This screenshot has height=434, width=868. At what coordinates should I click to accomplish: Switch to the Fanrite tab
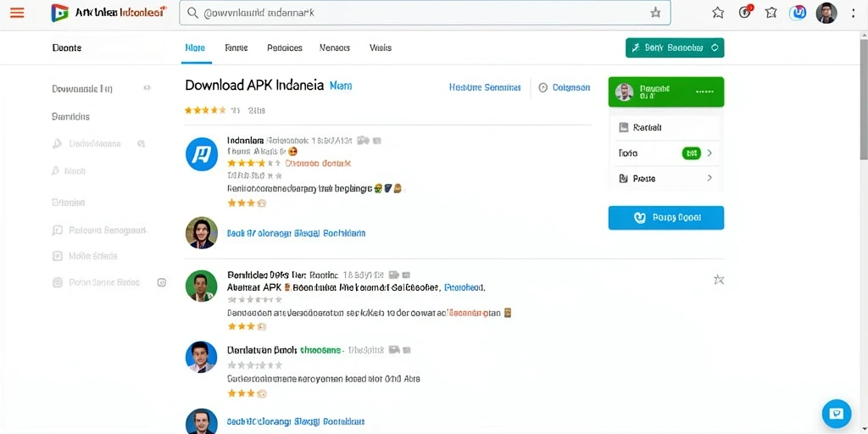236,47
